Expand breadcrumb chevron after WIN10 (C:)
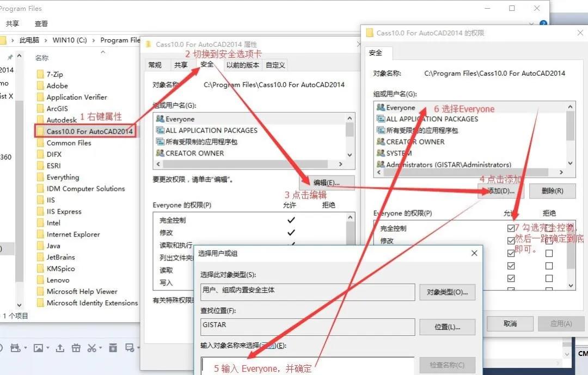 94,40
